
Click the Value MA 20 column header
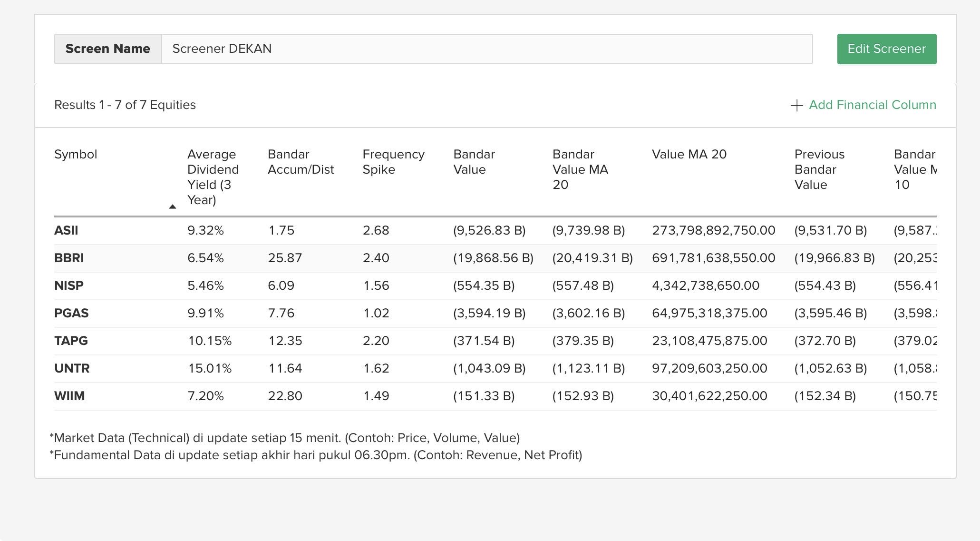[689, 154]
